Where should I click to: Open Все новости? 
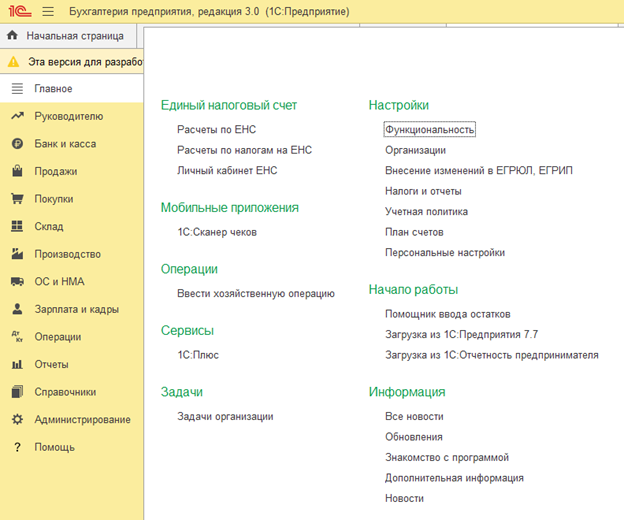[414, 416]
